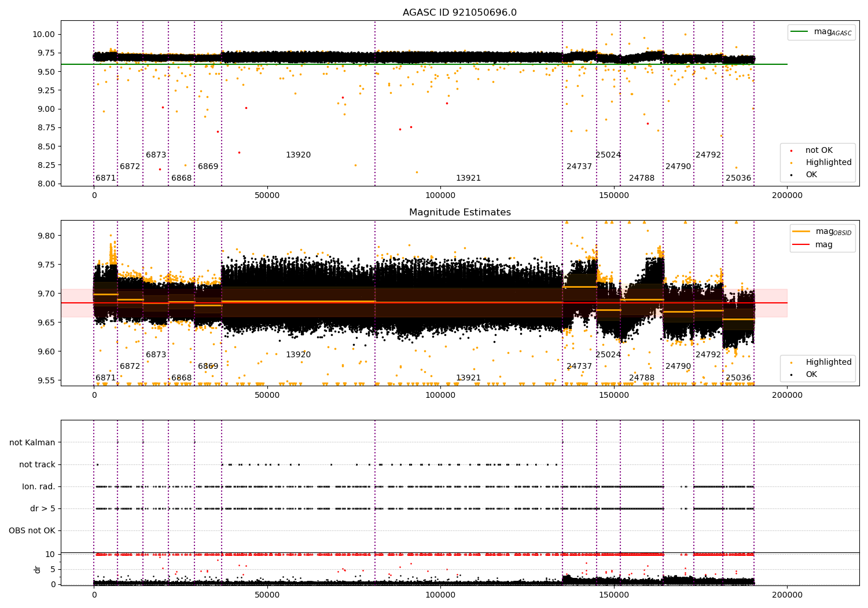Click OBSID 25036 in Magnitude Estimates plot

738,378
